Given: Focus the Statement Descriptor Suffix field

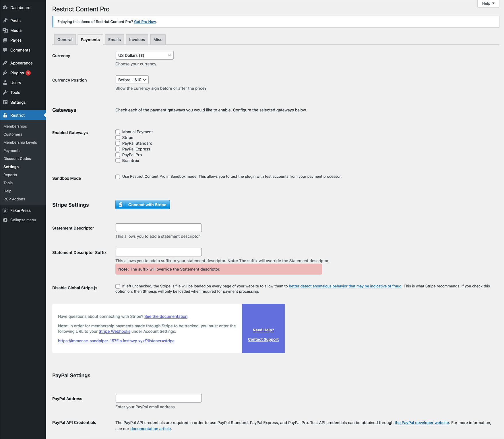Looking at the screenshot, I should [159, 252].
